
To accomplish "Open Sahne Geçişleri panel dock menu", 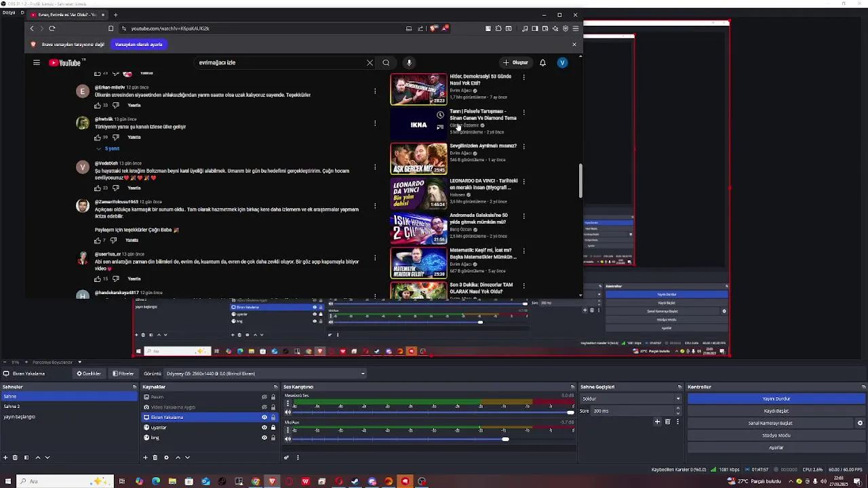I will (x=680, y=387).
